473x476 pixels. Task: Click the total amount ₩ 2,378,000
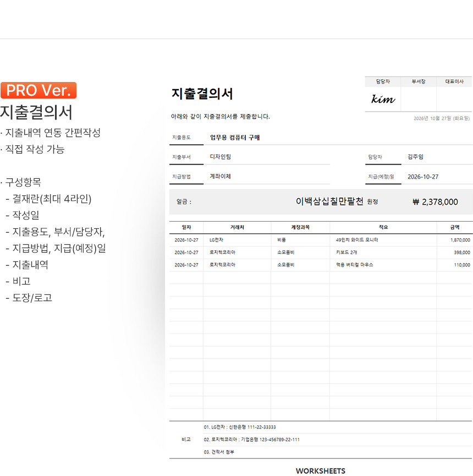tap(435, 202)
